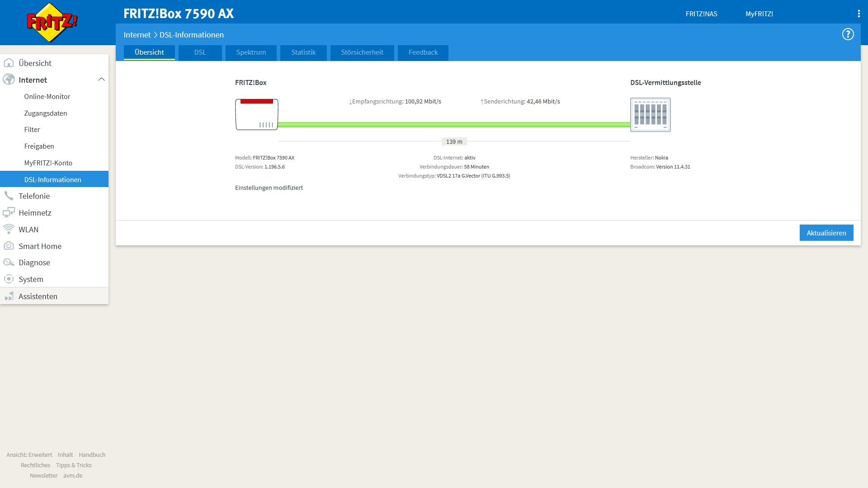
Task: Click the FRITZ! logo in the header
Action: [52, 23]
